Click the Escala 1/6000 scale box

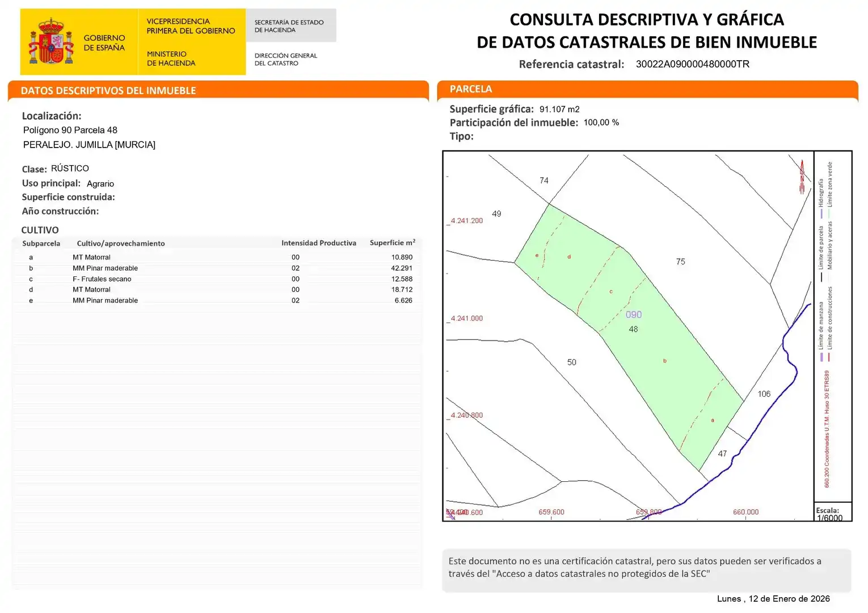pyautogui.click(x=833, y=511)
